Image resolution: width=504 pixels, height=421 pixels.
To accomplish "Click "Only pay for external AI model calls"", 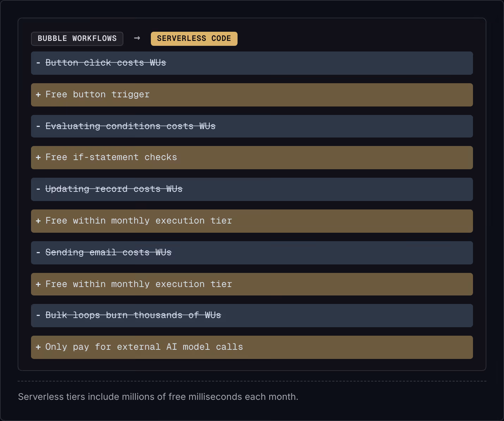I will [252, 347].
